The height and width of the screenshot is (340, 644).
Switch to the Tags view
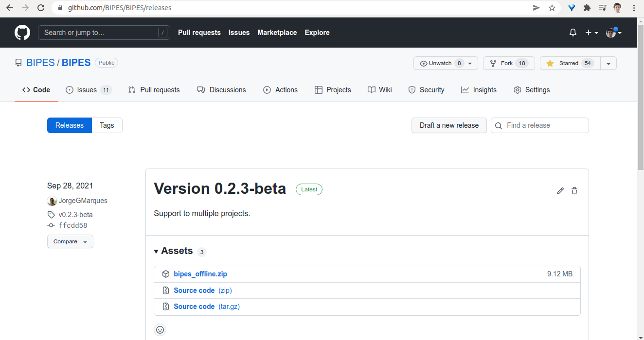click(x=107, y=125)
